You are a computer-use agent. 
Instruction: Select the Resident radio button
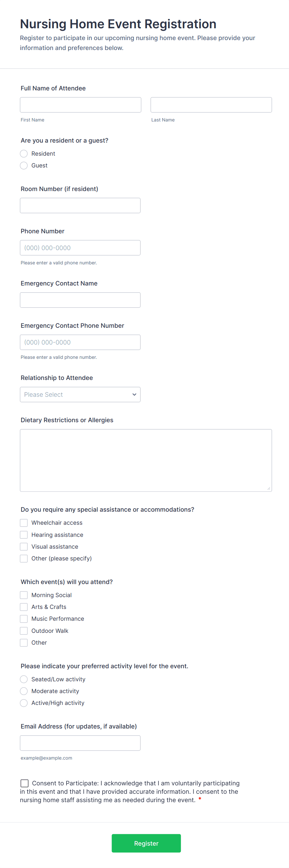click(x=24, y=153)
